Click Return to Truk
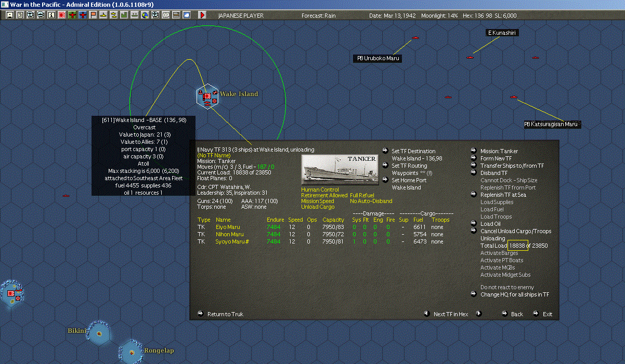 [225, 314]
